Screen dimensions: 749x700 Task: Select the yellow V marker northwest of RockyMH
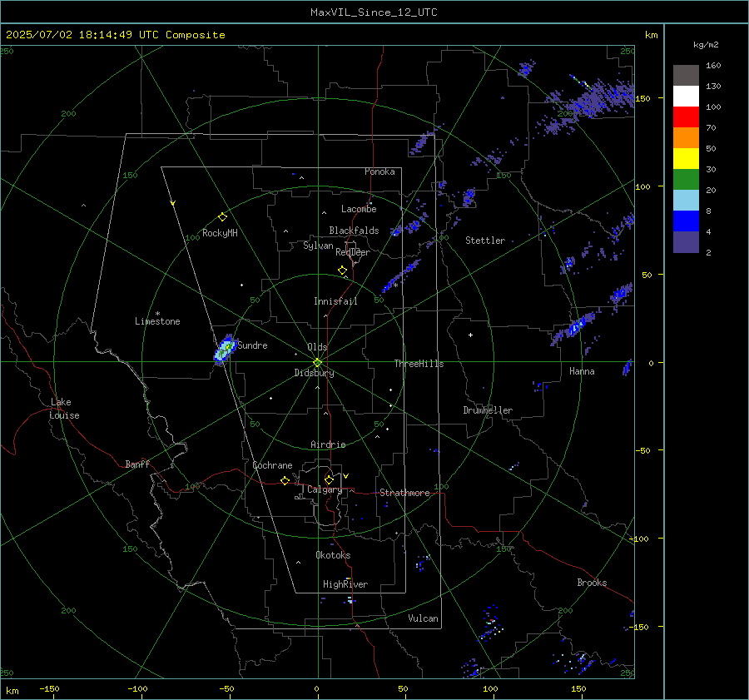point(172,203)
